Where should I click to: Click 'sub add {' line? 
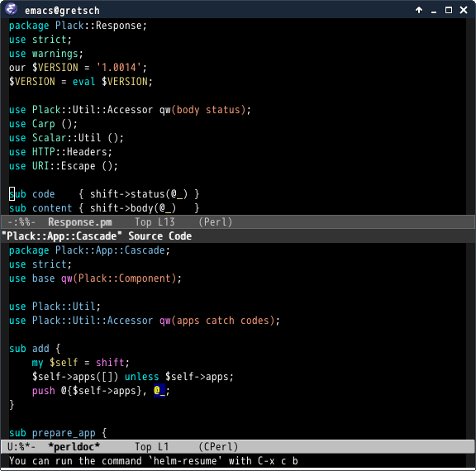pos(35,349)
